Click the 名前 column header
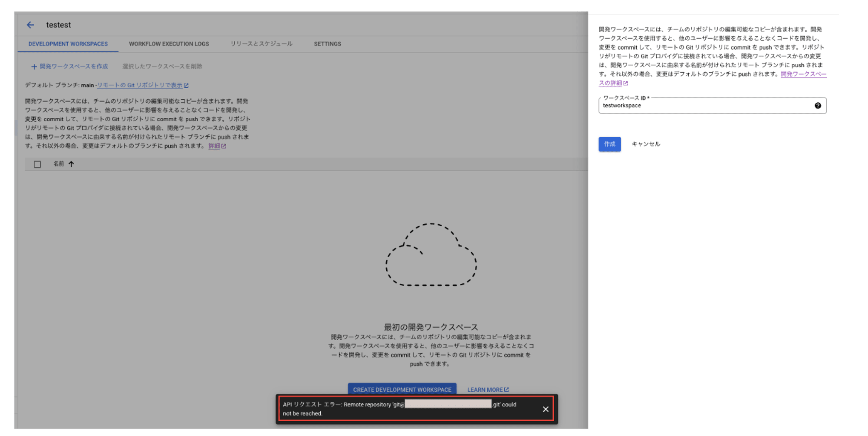This screenshot has height=436, width=868. point(59,164)
